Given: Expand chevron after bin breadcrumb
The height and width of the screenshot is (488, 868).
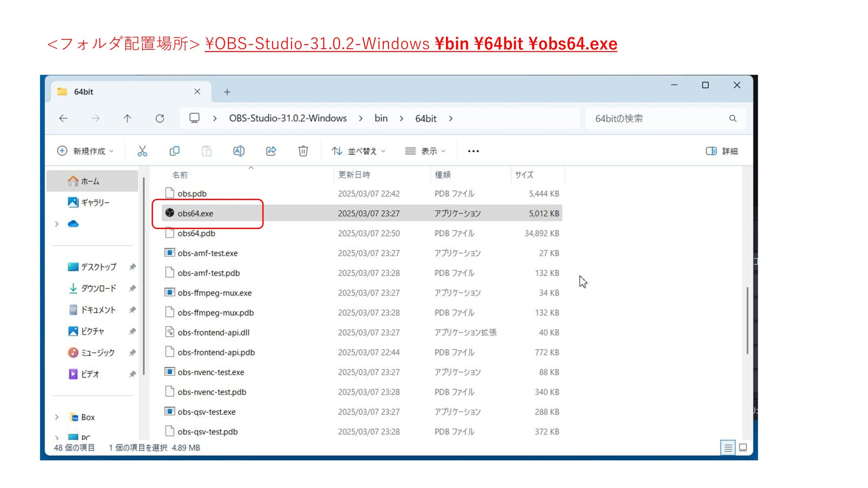Looking at the screenshot, I should coord(401,119).
